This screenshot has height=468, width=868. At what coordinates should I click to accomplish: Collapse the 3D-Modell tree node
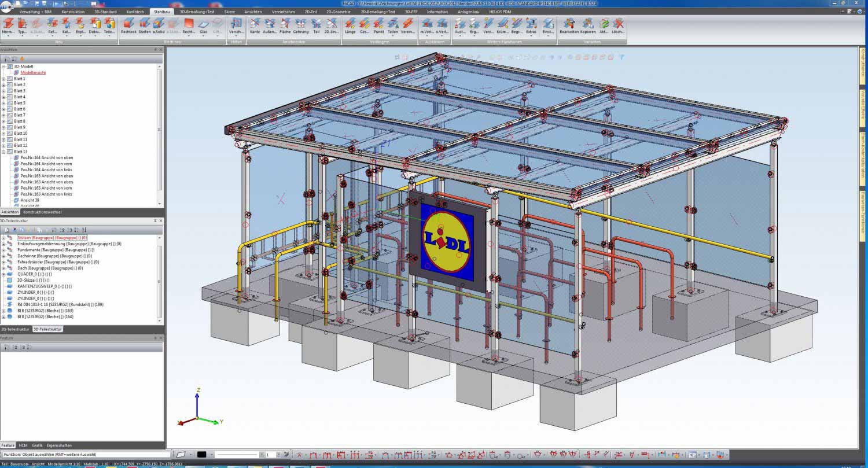coord(3,67)
